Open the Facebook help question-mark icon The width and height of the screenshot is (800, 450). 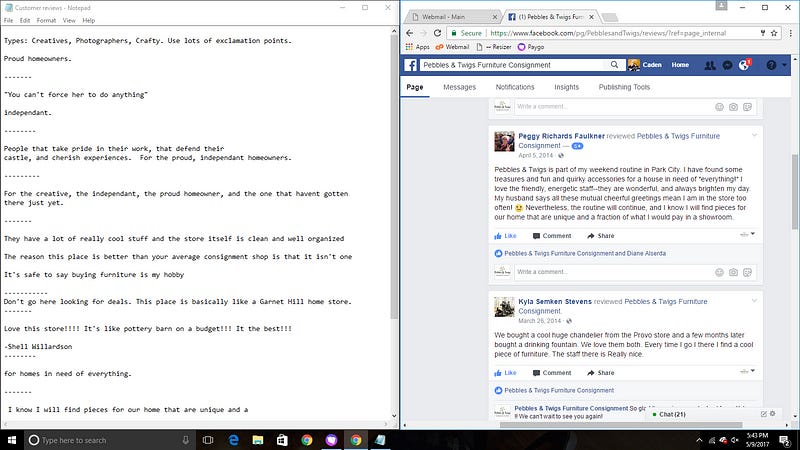771,65
